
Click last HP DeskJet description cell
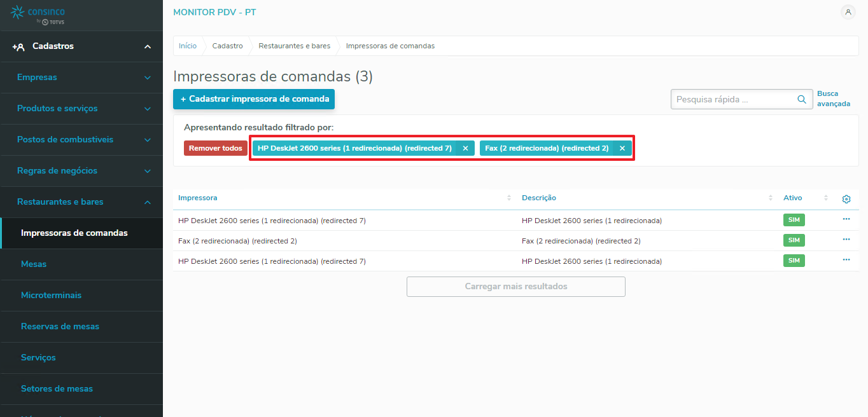coord(592,261)
